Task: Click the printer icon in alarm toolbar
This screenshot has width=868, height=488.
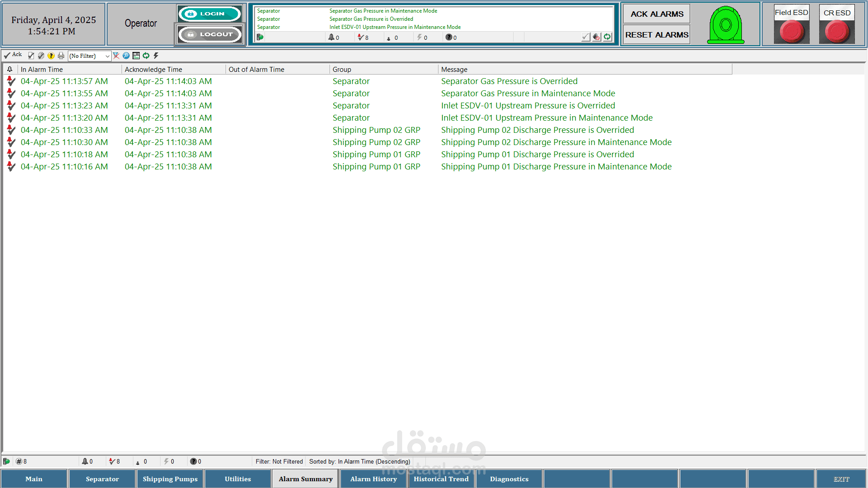Action: pos(61,56)
